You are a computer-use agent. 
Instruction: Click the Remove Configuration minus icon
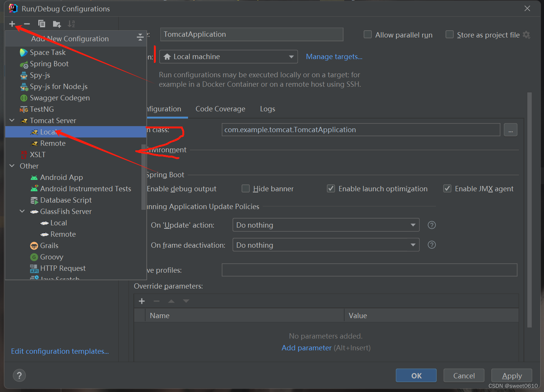27,24
